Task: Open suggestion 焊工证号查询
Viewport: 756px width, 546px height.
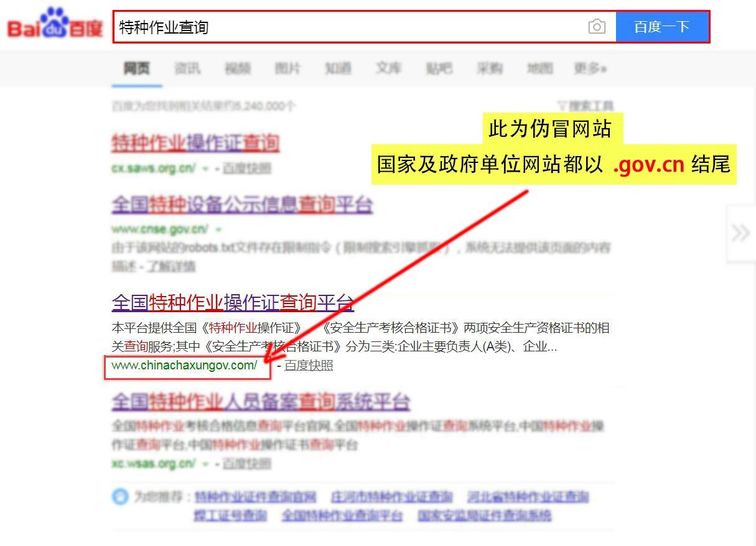Action: click(x=230, y=516)
